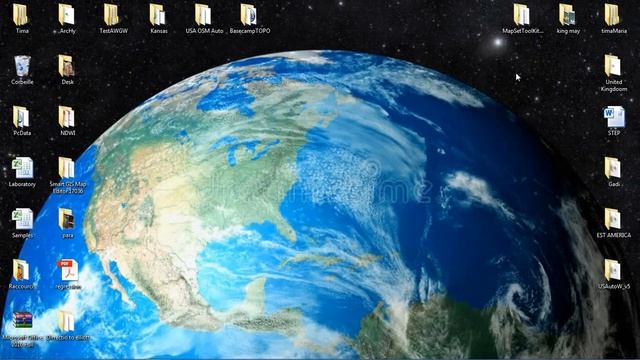Open the United Kingdoom folder
The image size is (640, 360).
pyautogui.click(x=613, y=66)
